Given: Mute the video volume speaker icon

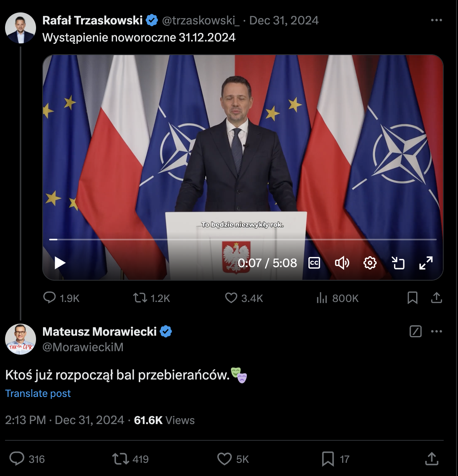Looking at the screenshot, I should click(x=342, y=263).
